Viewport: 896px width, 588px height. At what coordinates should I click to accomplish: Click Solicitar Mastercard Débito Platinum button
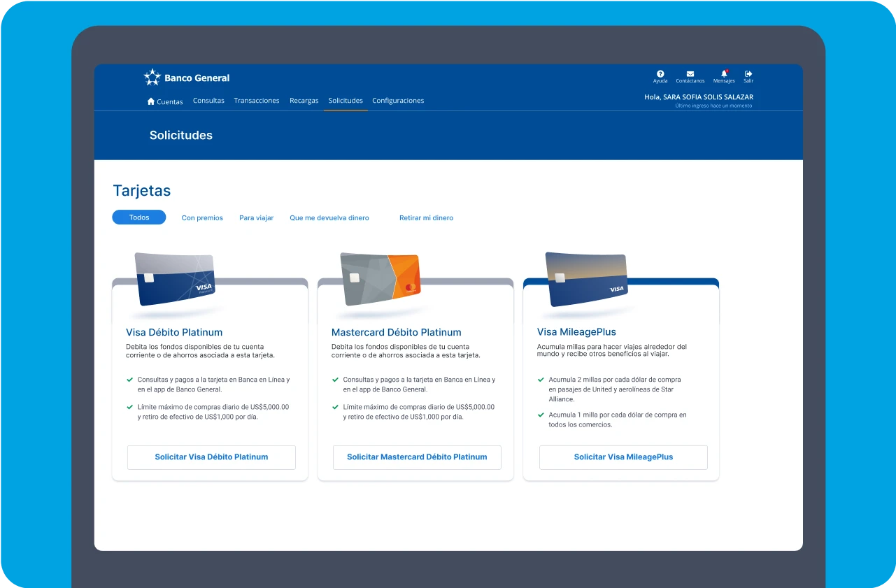pyautogui.click(x=417, y=457)
